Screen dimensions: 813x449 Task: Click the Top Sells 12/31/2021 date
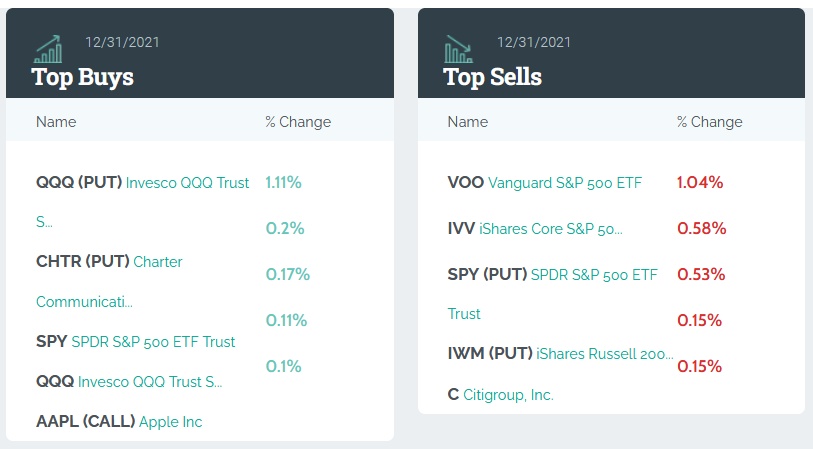pos(534,42)
